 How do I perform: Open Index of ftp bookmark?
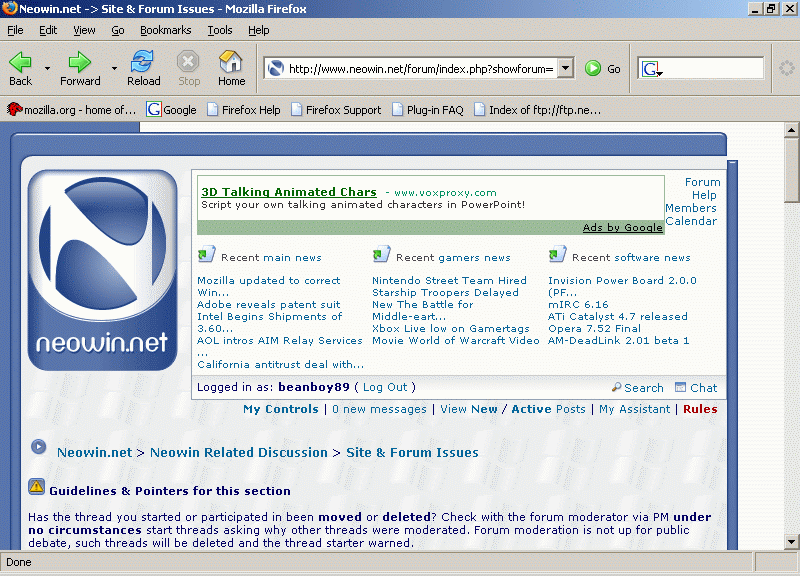(537, 110)
